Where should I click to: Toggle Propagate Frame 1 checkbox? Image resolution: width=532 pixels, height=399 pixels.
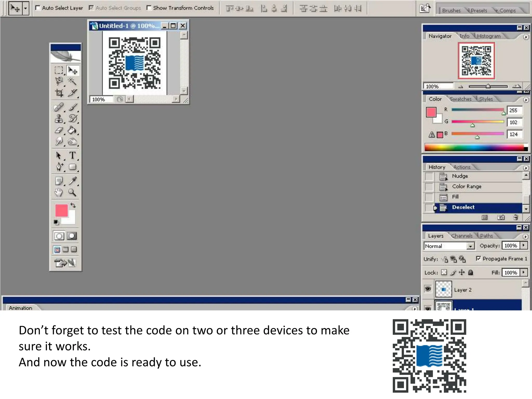tap(478, 258)
